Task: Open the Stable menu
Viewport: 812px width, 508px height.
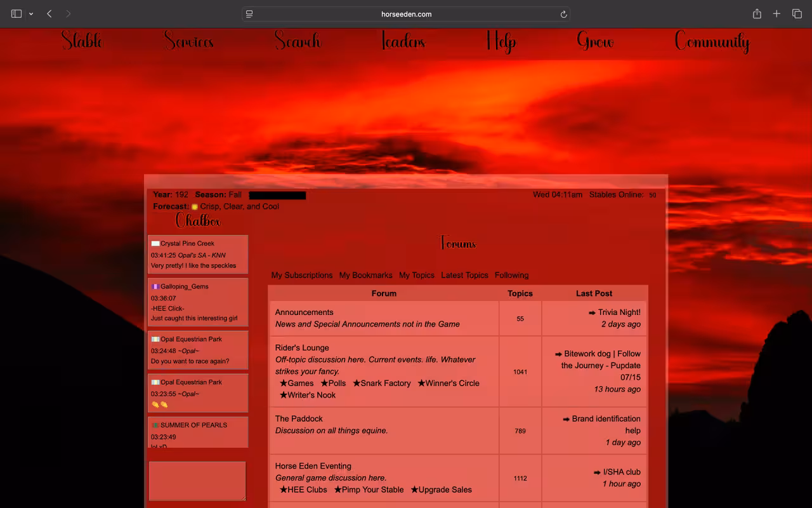Action: 82,41
